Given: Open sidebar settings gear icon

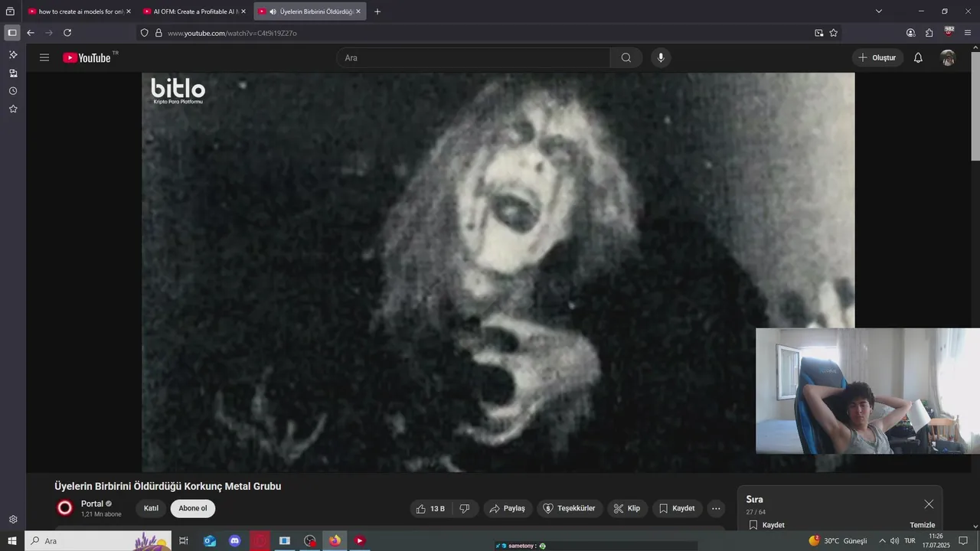Looking at the screenshot, I should (x=13, y=520).
